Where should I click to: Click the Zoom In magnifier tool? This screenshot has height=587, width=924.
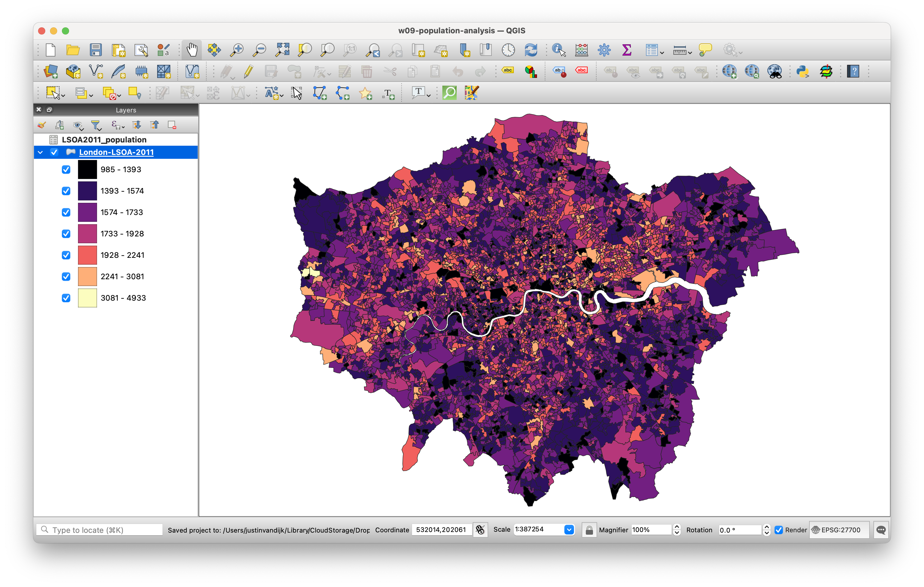[237, 50]
